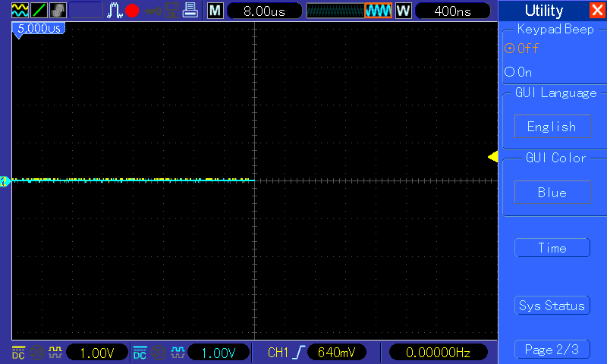Click the floppy disk save icon
The image size is (607, 364).
point(171,11)
